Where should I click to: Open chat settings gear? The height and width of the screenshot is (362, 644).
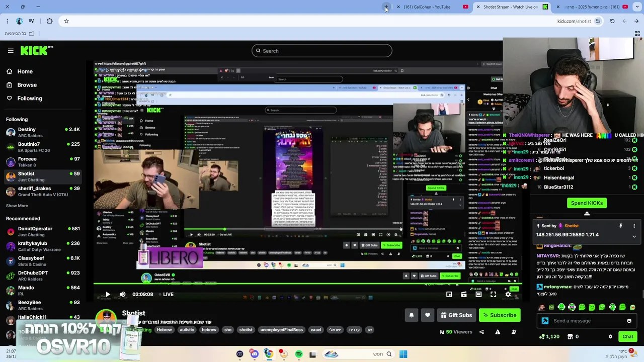click(x=610, y=337)
